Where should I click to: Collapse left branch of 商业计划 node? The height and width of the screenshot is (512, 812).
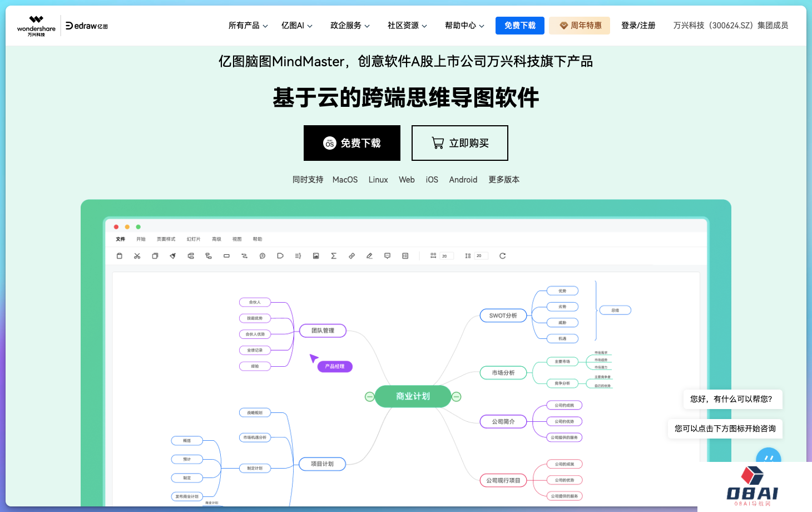point(369,397)
